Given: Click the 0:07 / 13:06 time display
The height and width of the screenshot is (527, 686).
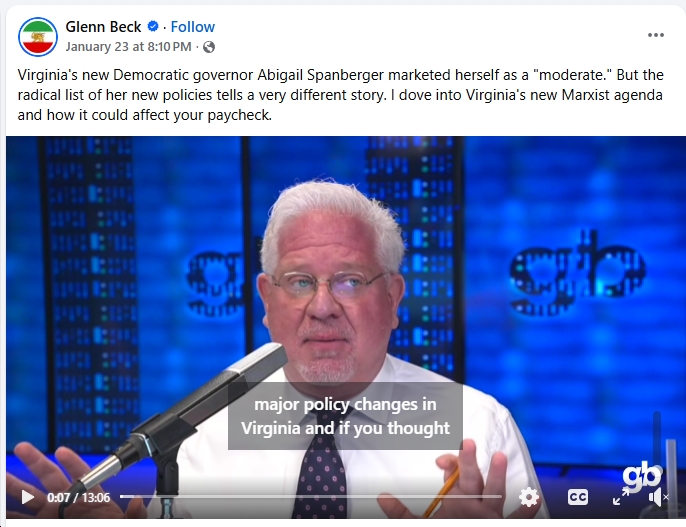Looking at the screenshot, I should tap(78, 498).
